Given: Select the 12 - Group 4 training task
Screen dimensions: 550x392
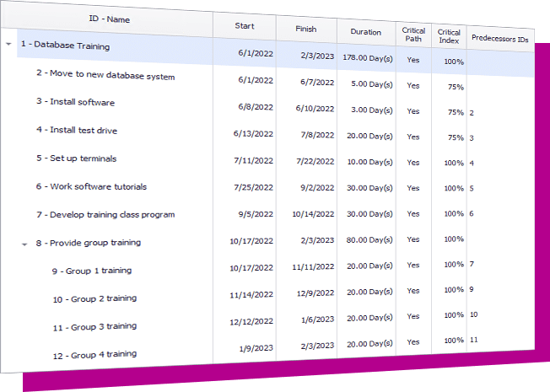Looking at the screenshot, I should (x=94, y=355).
